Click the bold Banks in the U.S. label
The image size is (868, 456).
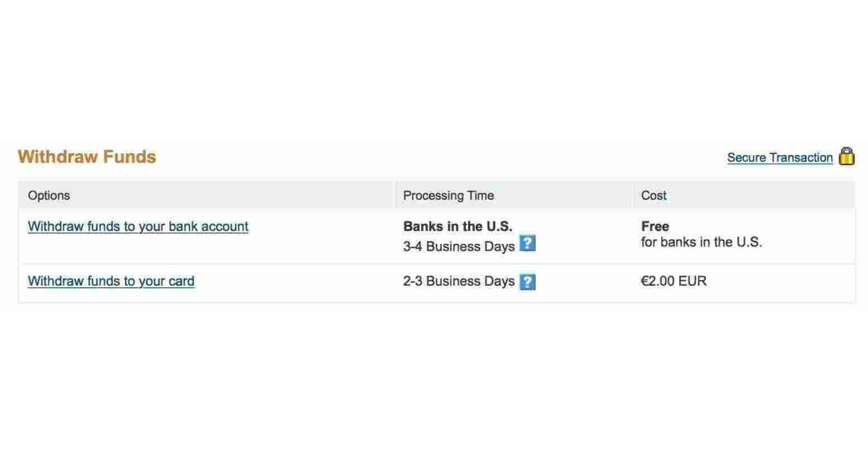pyautogui.click(x=458, y=227)
